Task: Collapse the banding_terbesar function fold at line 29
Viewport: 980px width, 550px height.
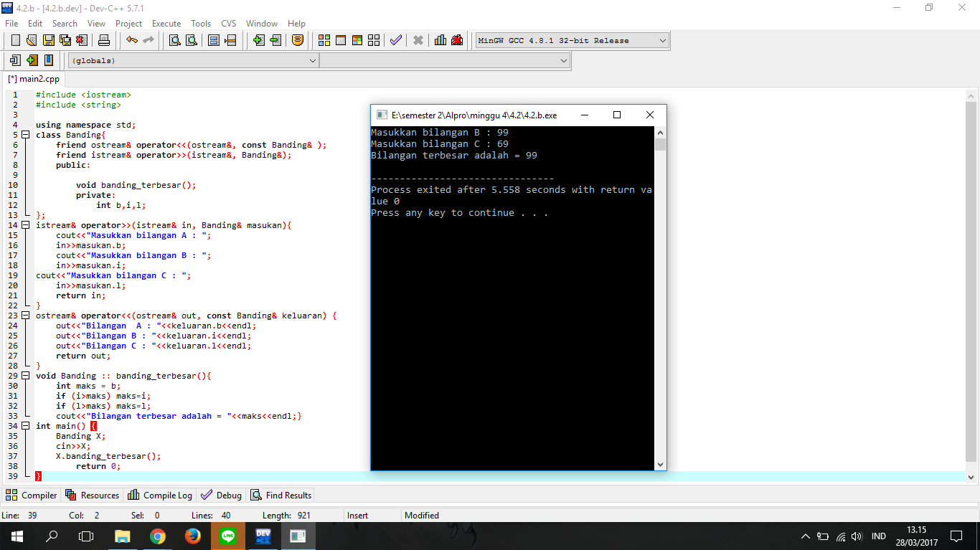Action: tap(26, 376)
